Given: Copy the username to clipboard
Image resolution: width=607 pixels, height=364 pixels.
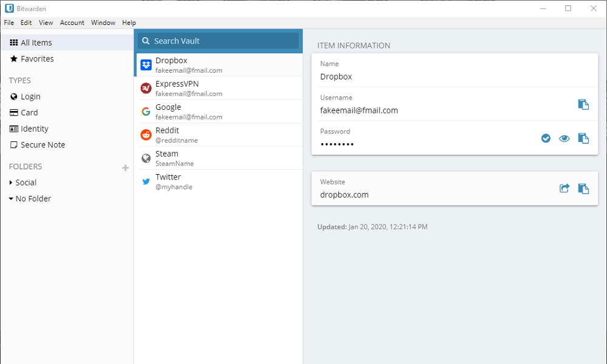Looking at the screenshot, I should 583,104.
